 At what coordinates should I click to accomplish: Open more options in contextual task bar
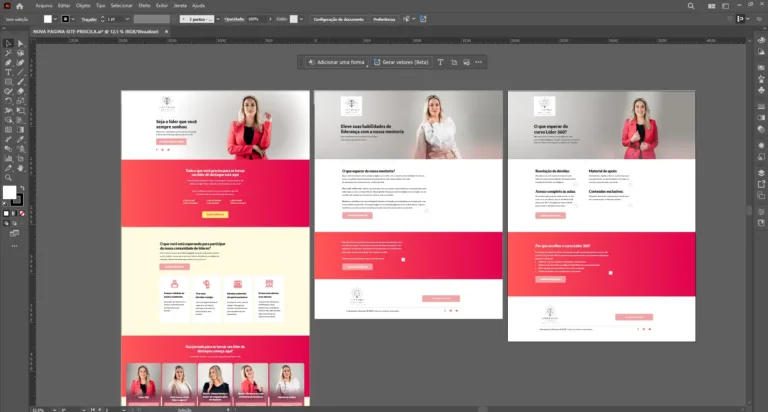[x=479, y=62]
